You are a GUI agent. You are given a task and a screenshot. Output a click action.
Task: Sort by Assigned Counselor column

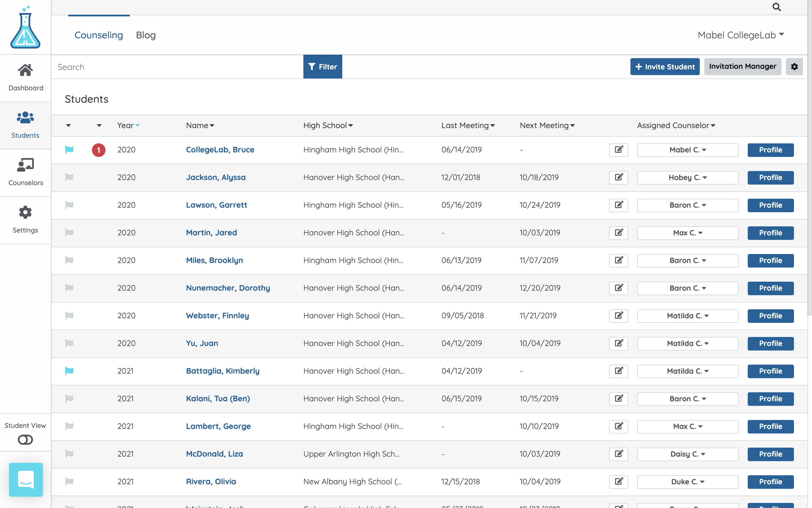(x=676, y=125)
